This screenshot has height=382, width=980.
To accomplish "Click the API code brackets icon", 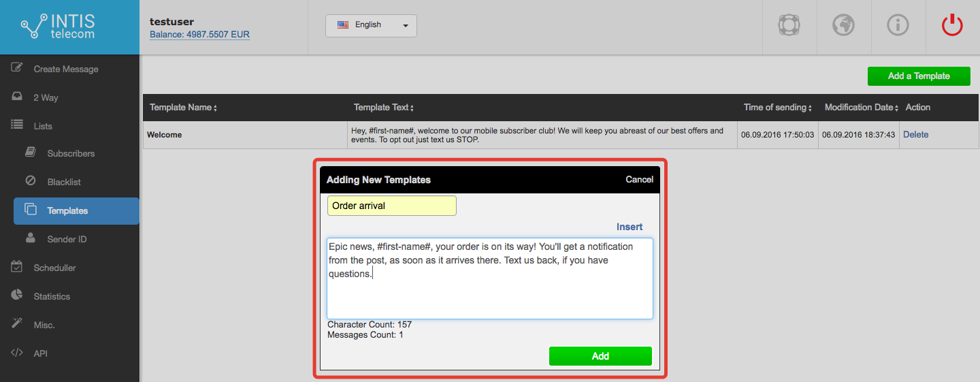I will point(17,353).
